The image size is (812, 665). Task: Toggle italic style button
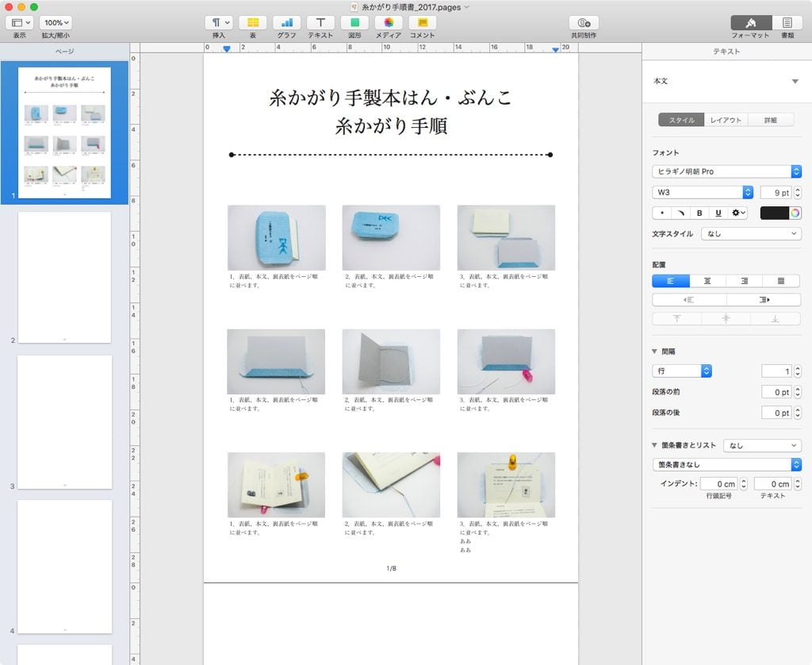click(x=680, y=213)
